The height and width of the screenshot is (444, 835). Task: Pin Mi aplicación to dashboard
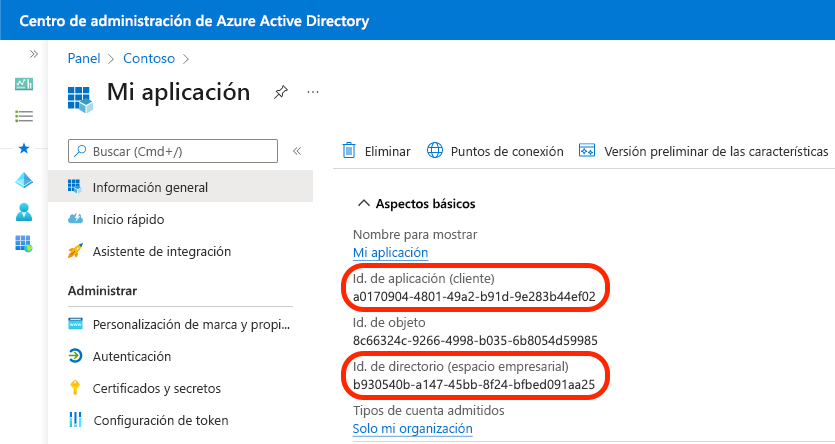(x=281, y=92)
